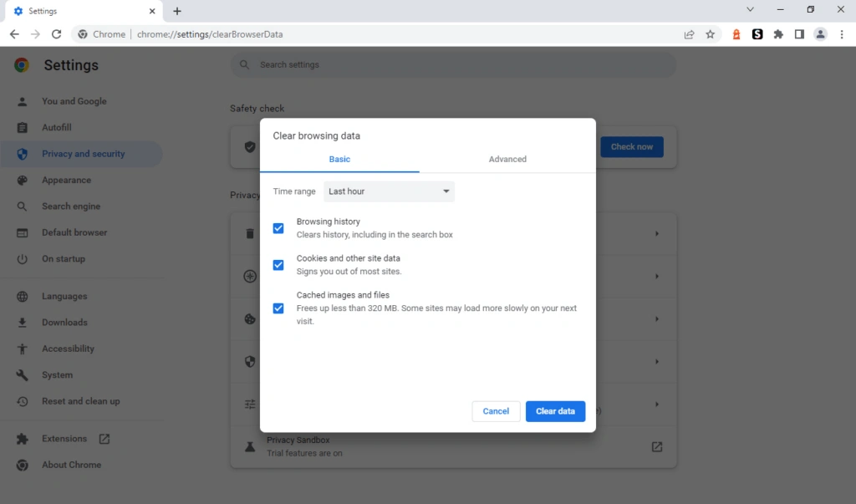
Task: Click the Cancel button
Action: point(496,411)
